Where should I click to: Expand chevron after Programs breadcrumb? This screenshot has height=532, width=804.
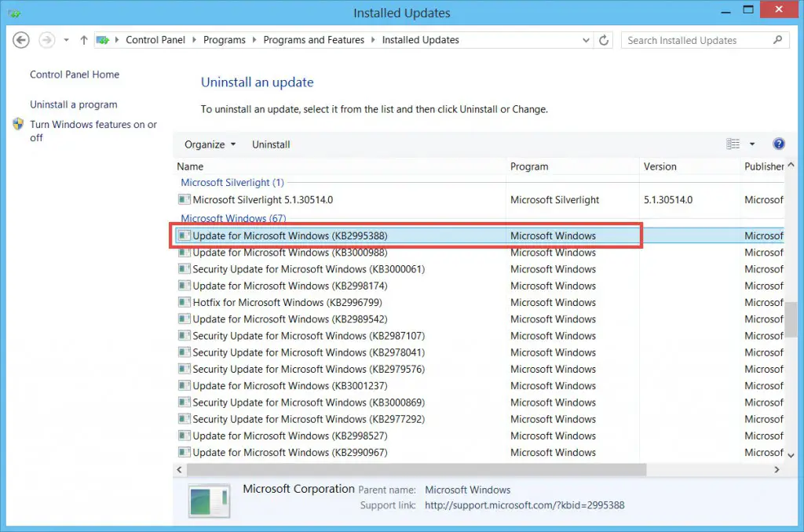[254, 40]
